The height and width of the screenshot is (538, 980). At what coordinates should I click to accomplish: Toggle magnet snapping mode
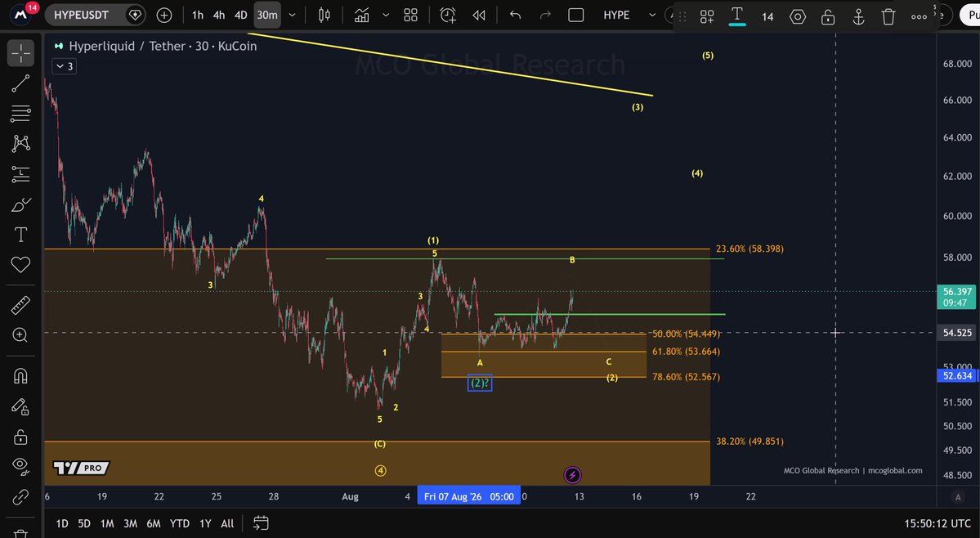coord(20,376)
